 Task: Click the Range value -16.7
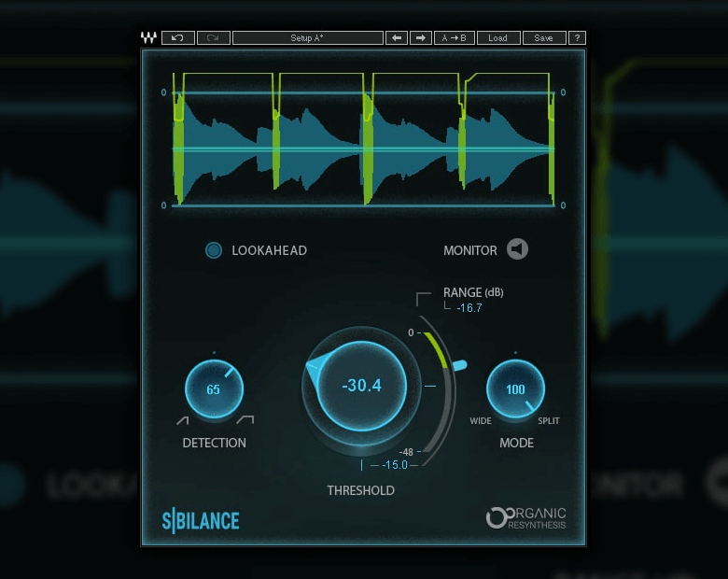point(469,307)
